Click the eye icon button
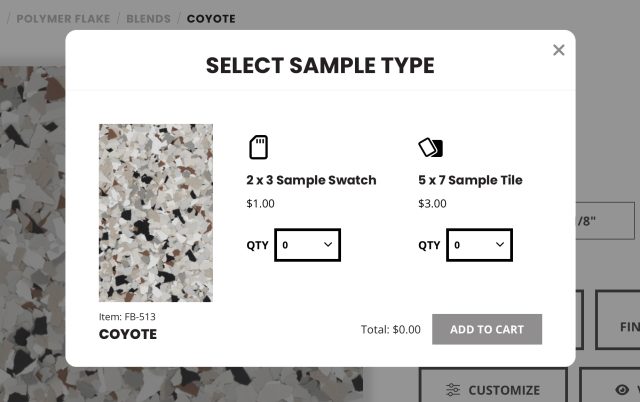This screenshot has height=402, width=640. coord(622,390)
